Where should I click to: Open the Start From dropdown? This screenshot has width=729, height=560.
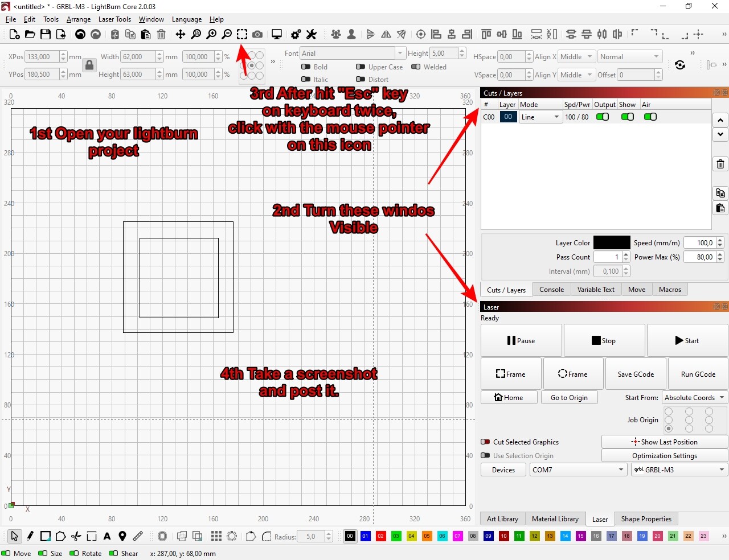coord(694,398)
